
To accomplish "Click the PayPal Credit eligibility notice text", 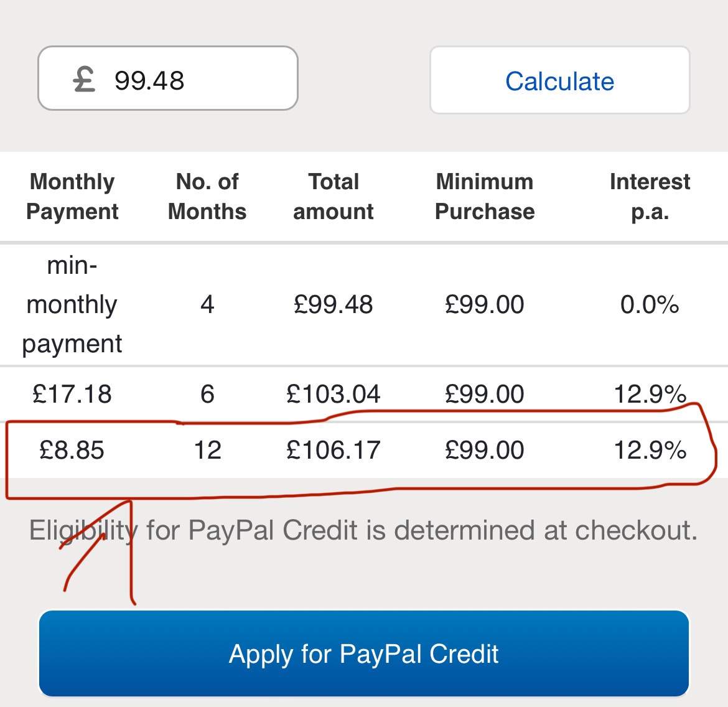I will pos(363,530).
